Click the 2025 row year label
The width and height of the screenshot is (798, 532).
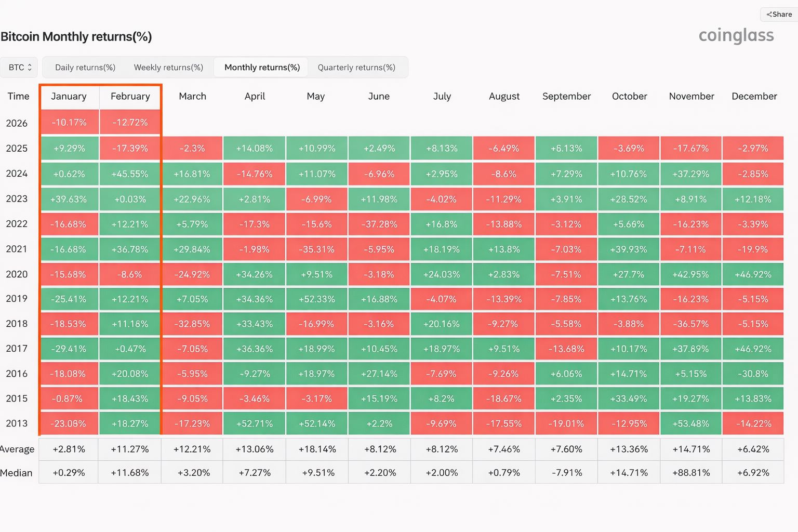click(x=17, y=149)
